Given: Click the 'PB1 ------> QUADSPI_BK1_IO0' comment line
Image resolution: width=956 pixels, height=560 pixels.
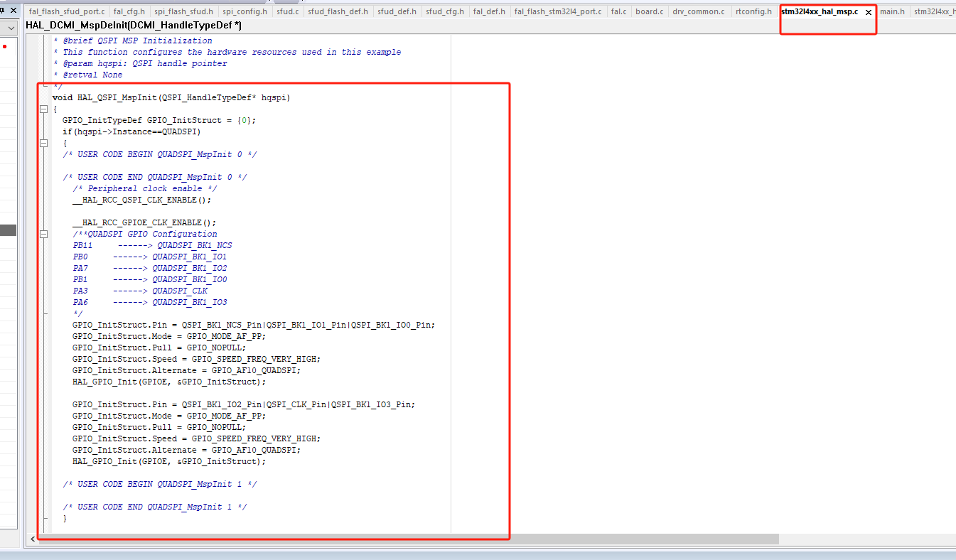Looking at the screenshot, I should pos(150,279).
